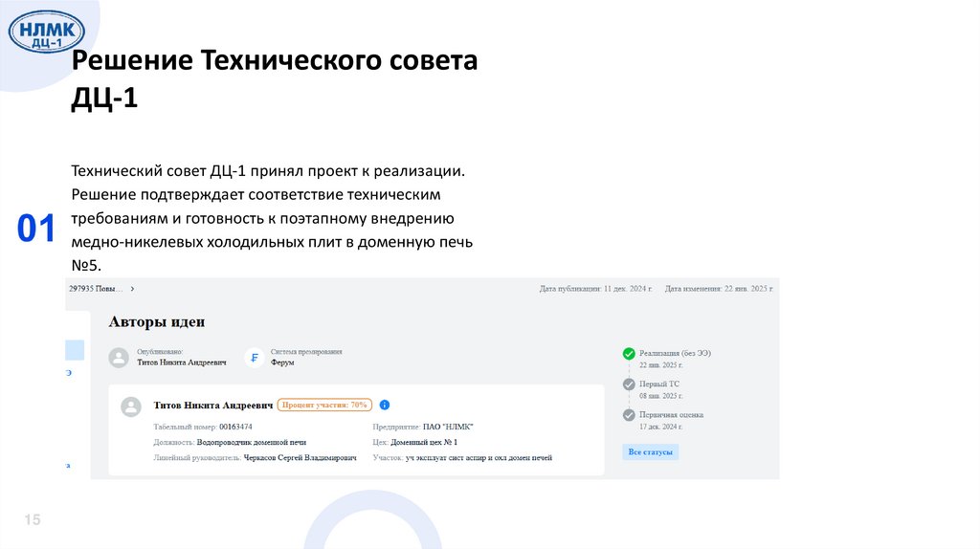Viewport: 980px width, 549px height.
Task: Select author name Титов Никита Андреевич in card
Action: 213,406
